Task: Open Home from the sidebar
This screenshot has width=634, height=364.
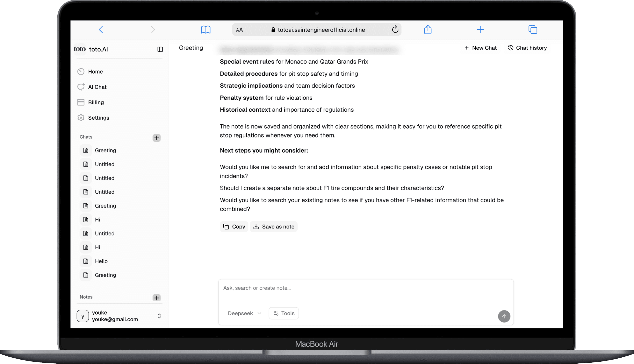Action: 95,71
